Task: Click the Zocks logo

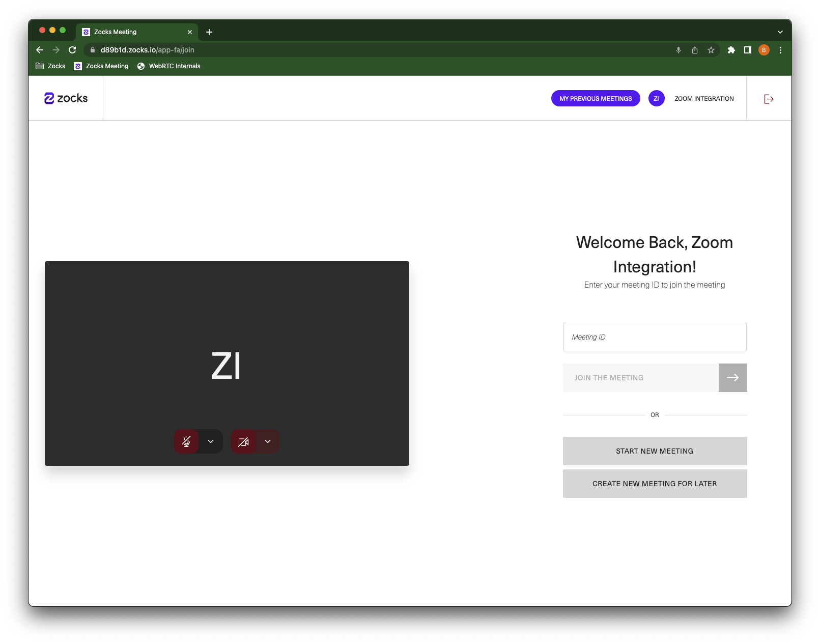Action: (x=65, y=98)
